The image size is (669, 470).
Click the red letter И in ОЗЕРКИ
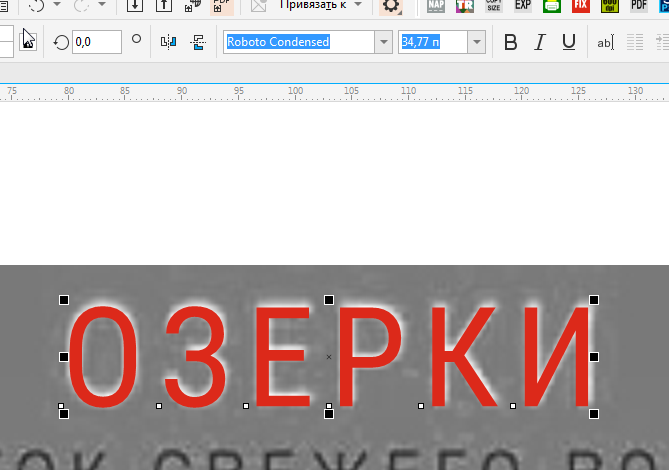pyautogui.click(x=557, y=357)
